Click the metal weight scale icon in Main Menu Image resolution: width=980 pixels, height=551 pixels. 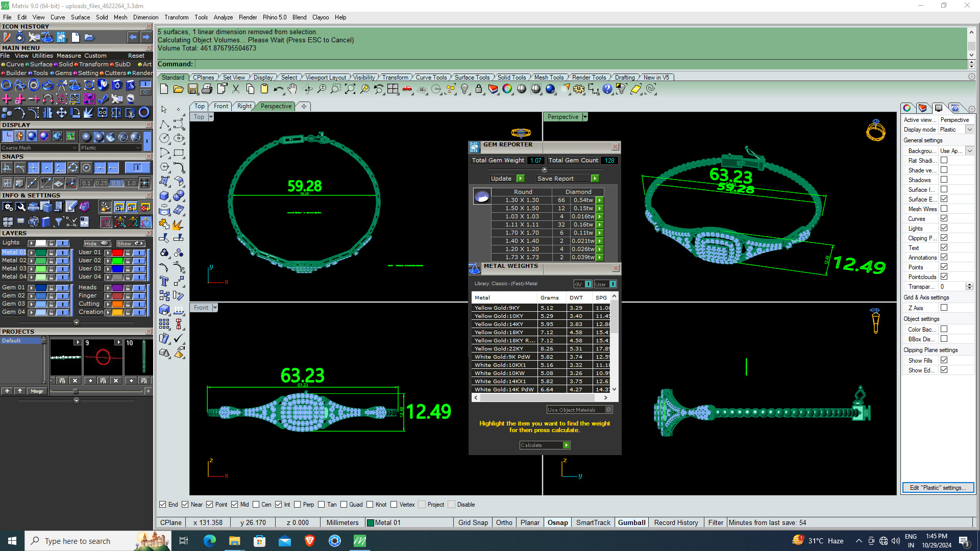click(x=75, y=85)
